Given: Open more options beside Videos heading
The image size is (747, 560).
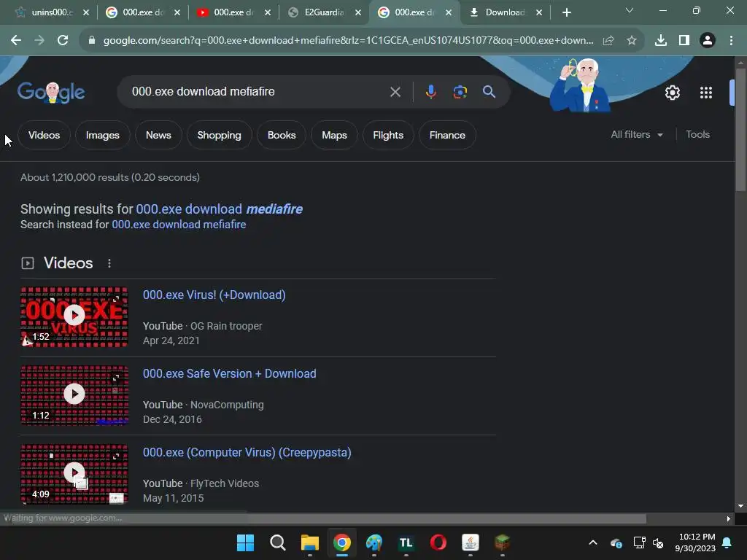Looking at the screenshot, I should pos(109,263).
